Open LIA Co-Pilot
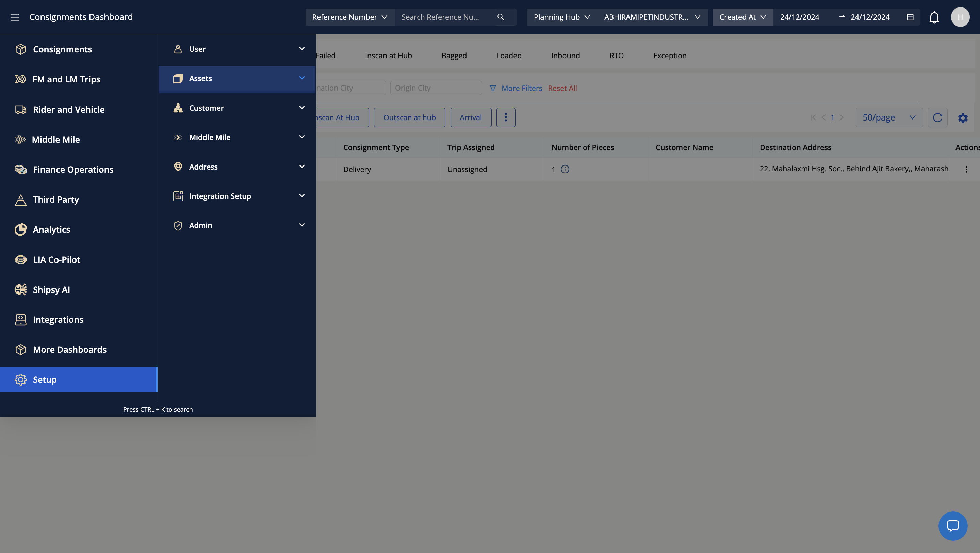 pos(79,259)
